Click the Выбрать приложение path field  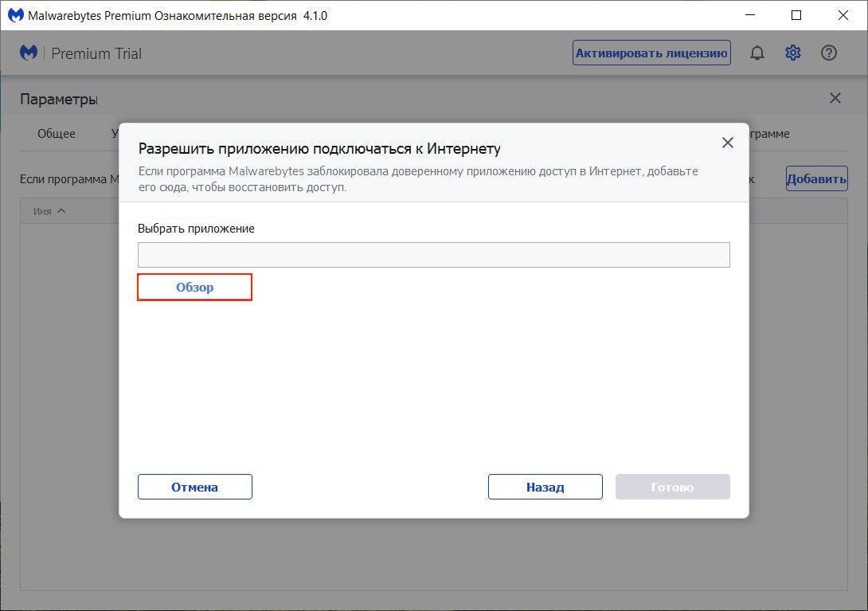click(x=433, y=255)
